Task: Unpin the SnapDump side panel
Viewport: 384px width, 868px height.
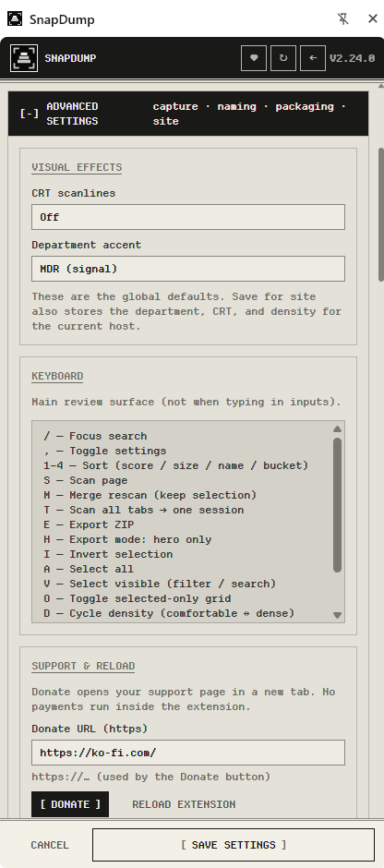Action: (343, 18)
